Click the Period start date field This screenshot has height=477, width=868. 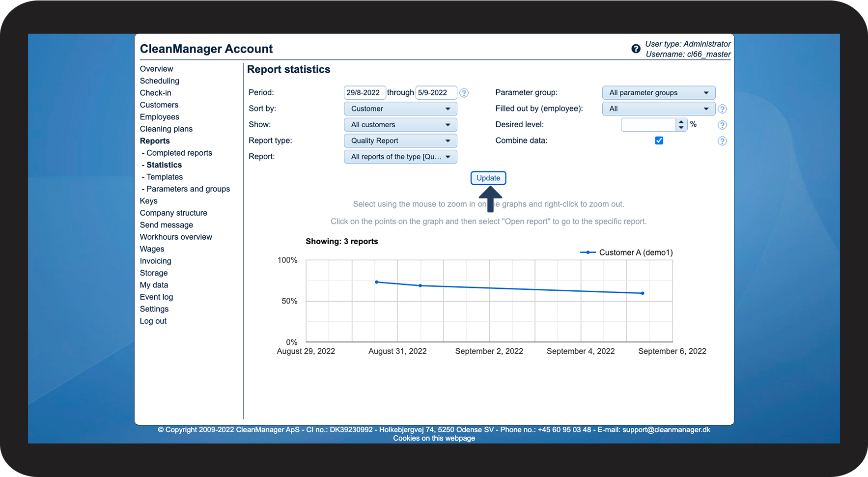click(x=364, y=93)
